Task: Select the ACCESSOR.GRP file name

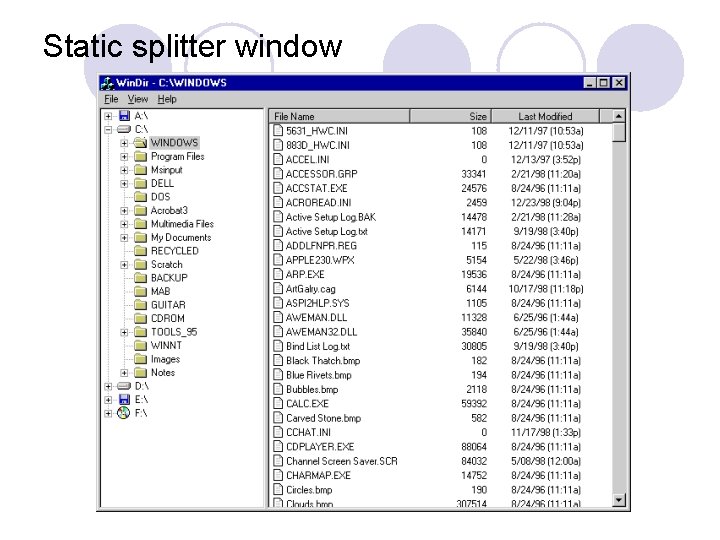Action: point(321,174)
